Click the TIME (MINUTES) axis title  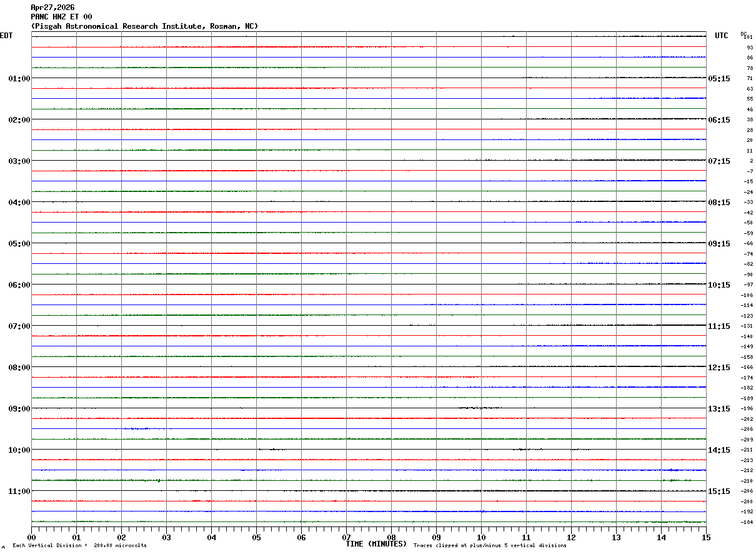point(376,544)
